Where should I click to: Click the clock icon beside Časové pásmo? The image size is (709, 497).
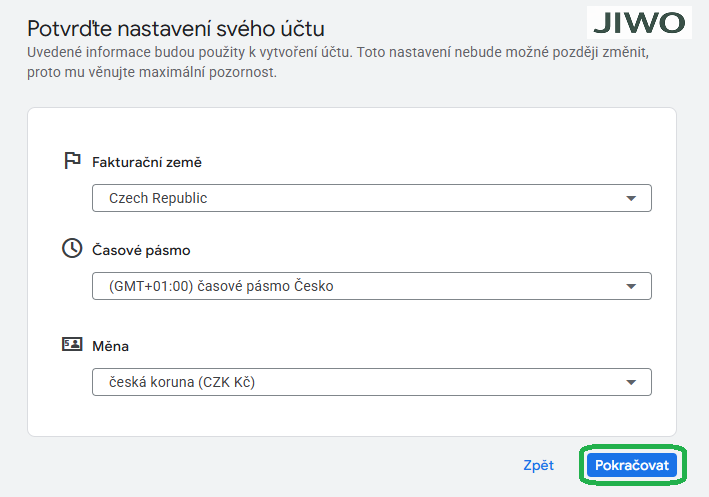71,249
